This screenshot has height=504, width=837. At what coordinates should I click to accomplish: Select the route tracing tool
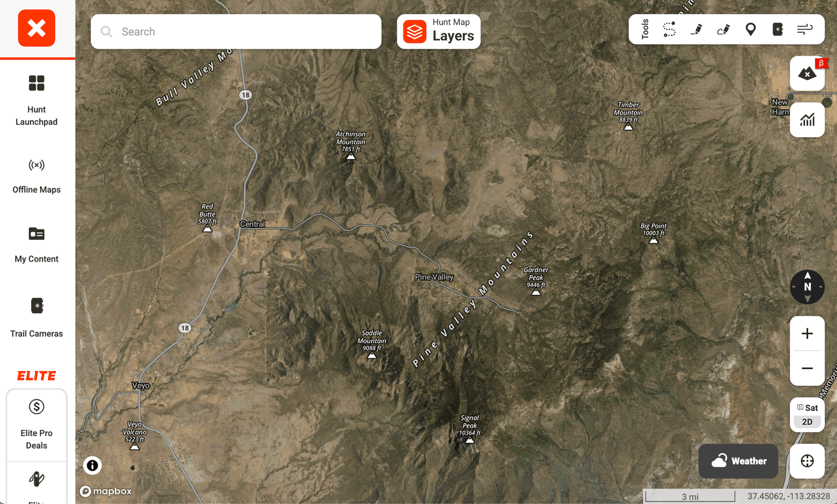coord(669,29)
